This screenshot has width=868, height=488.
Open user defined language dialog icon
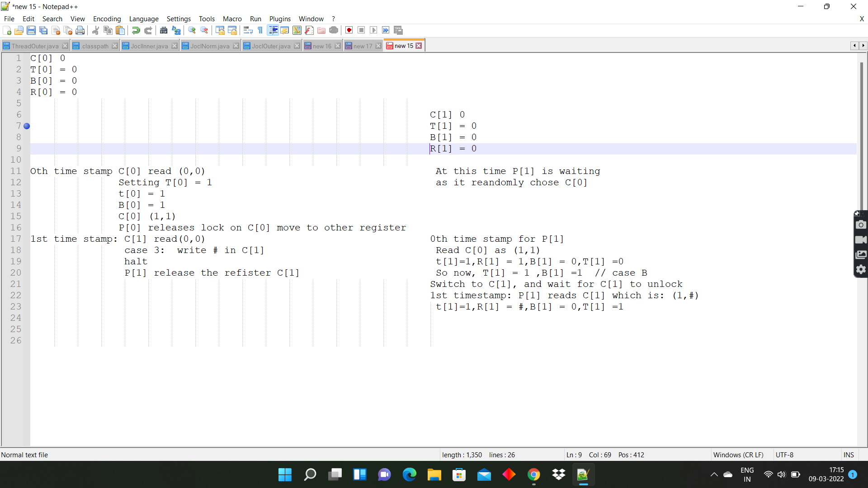coord(285,30)
